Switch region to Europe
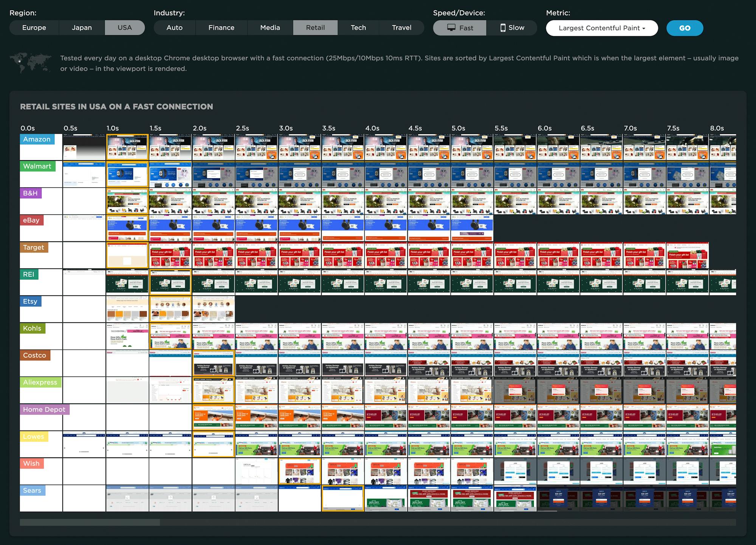Image resolution: width=756 pixels, height=545 pixels. (x=34, y=28)
